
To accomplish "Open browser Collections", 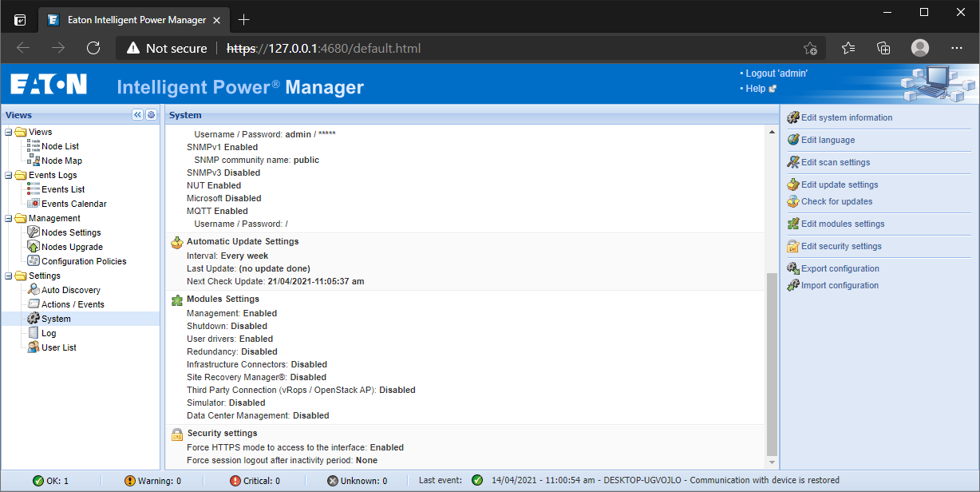I will (883, 48).
